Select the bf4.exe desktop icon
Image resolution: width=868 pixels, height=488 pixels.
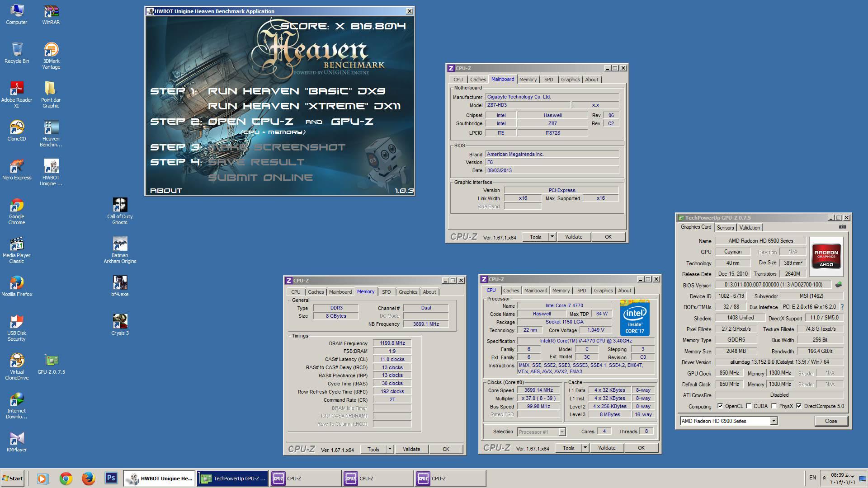pyautogui.click(x=120, y=286)
